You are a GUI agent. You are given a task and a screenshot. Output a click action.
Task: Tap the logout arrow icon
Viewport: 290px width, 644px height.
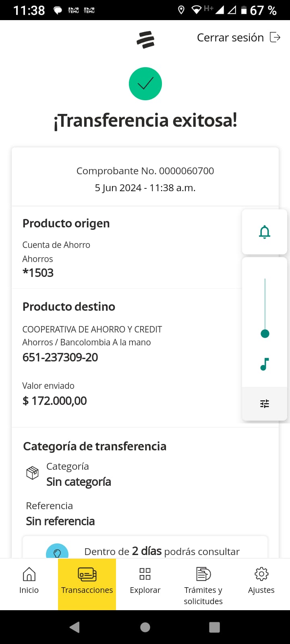[x=275, y=37]
